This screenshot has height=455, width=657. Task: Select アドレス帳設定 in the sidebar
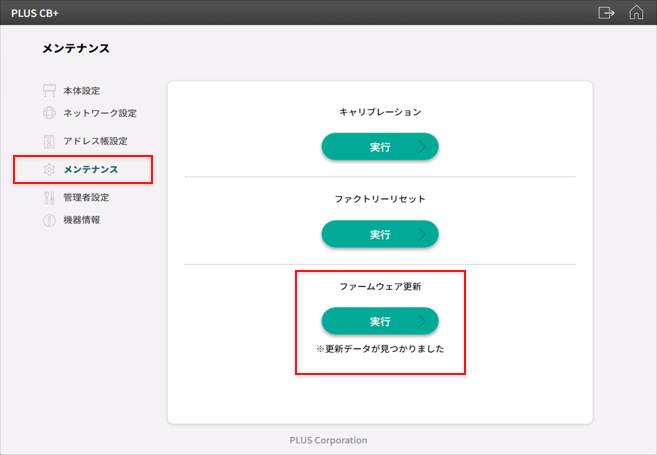coord(95,141)
